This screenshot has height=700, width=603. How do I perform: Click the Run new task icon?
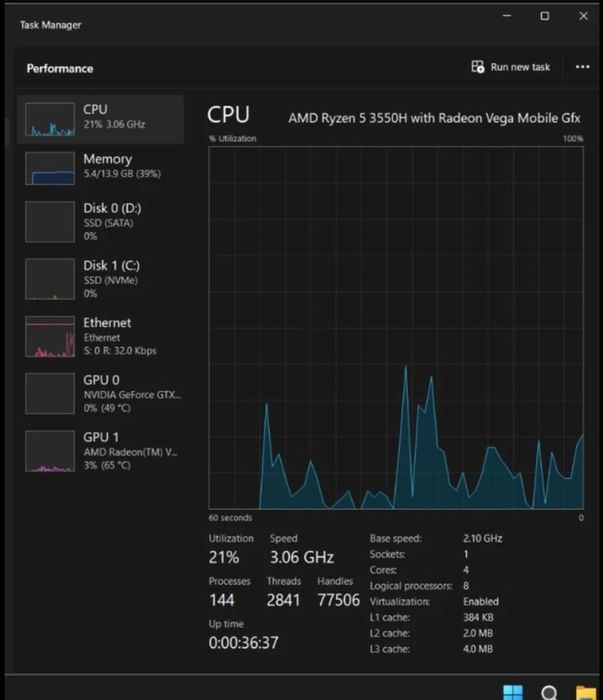[478, 67]
